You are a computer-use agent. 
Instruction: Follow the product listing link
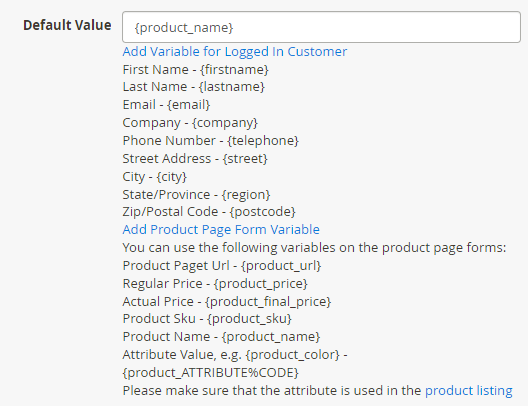(x=468, y=391)
